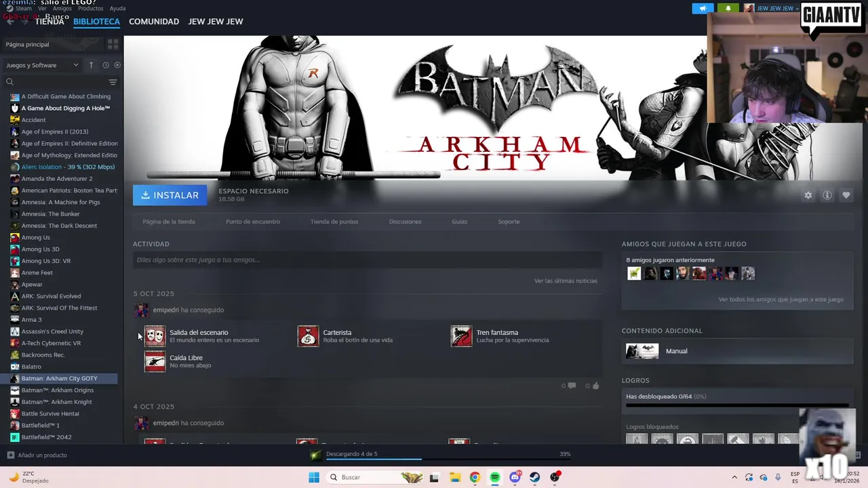868x488 pixels.
Task: Toggle sort by recent activity clock icon
Action: coord(106,65)
